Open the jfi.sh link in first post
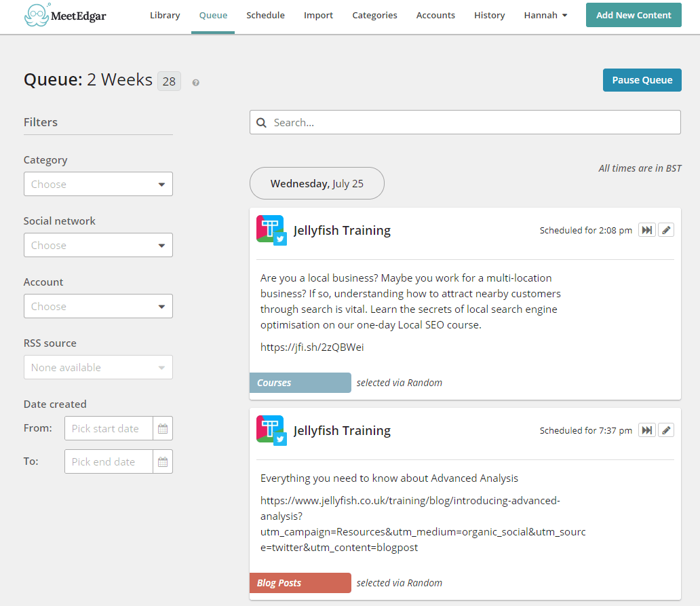 coord(312,347)
